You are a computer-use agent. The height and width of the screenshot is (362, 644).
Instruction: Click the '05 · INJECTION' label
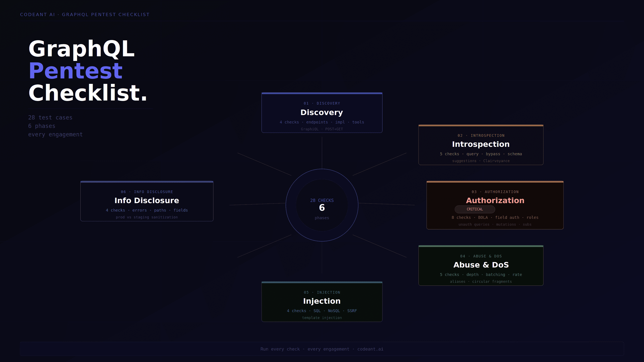point(322,292)
